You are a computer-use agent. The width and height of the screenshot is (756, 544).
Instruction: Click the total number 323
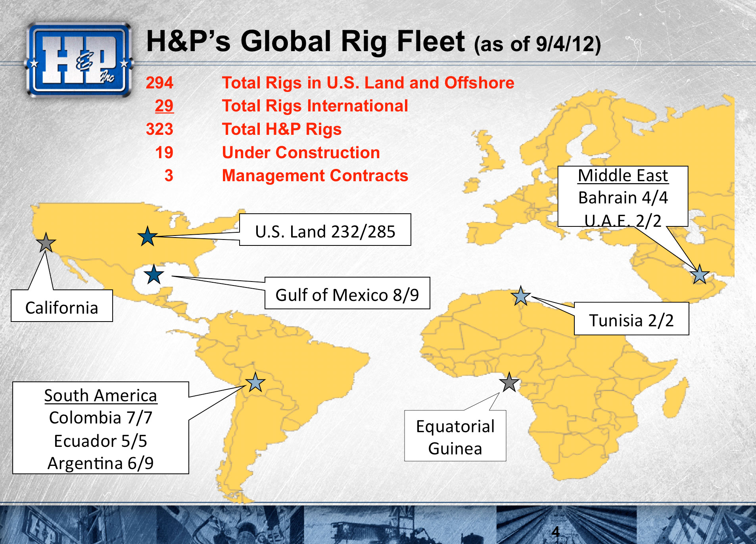[x=159, y=129]
